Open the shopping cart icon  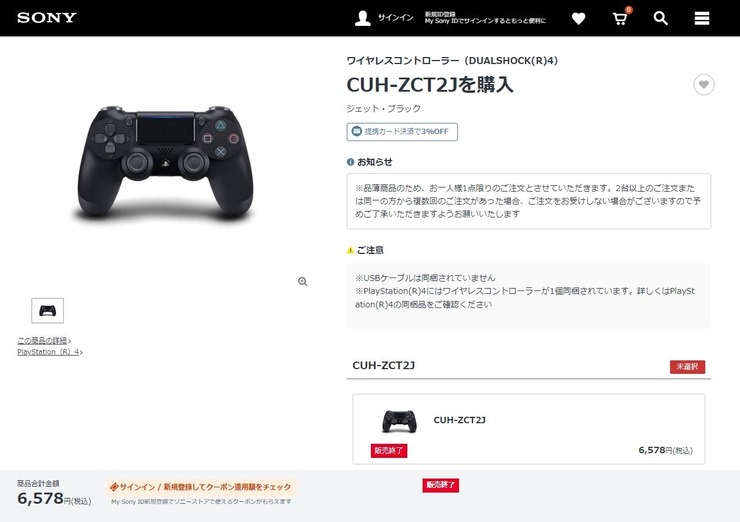click(x=620, y=18)
